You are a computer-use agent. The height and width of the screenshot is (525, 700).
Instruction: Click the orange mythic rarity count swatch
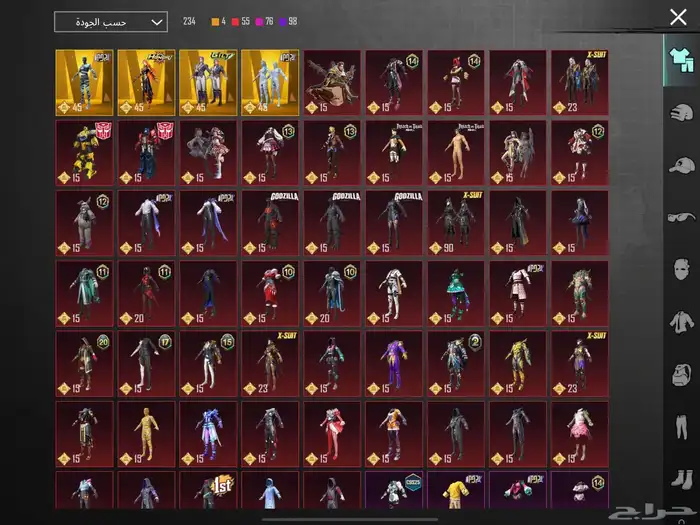point(214,21)
